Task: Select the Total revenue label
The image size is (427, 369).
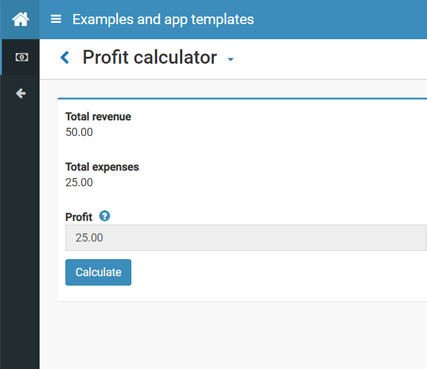Action: click(98, 117)
